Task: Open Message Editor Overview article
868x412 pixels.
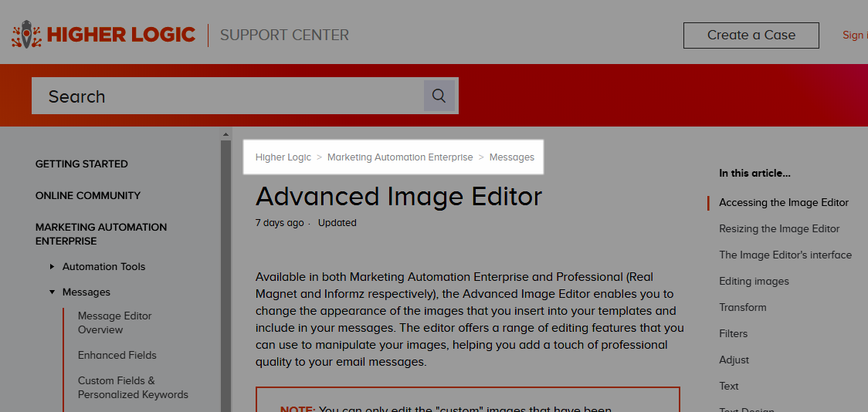Action: pyautogui.click(x=114, y=323)
